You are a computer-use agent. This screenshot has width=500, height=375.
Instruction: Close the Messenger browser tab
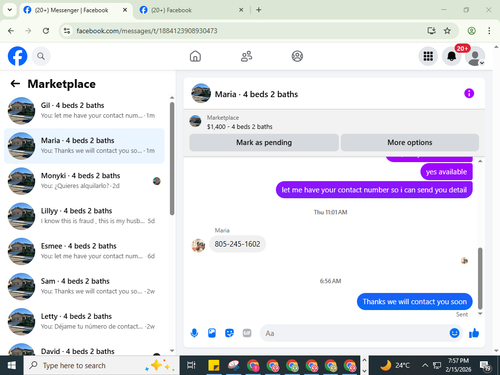point(125,10)
